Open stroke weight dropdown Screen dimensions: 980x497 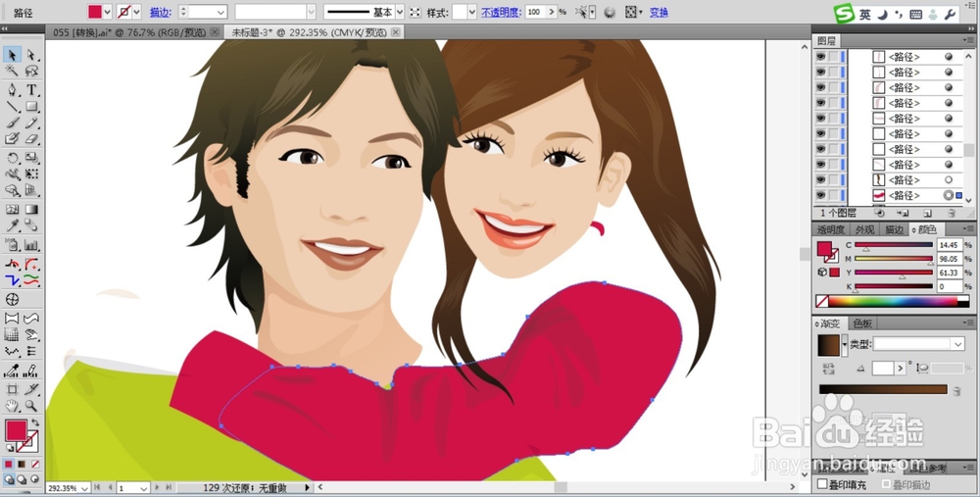click(220, 12)
